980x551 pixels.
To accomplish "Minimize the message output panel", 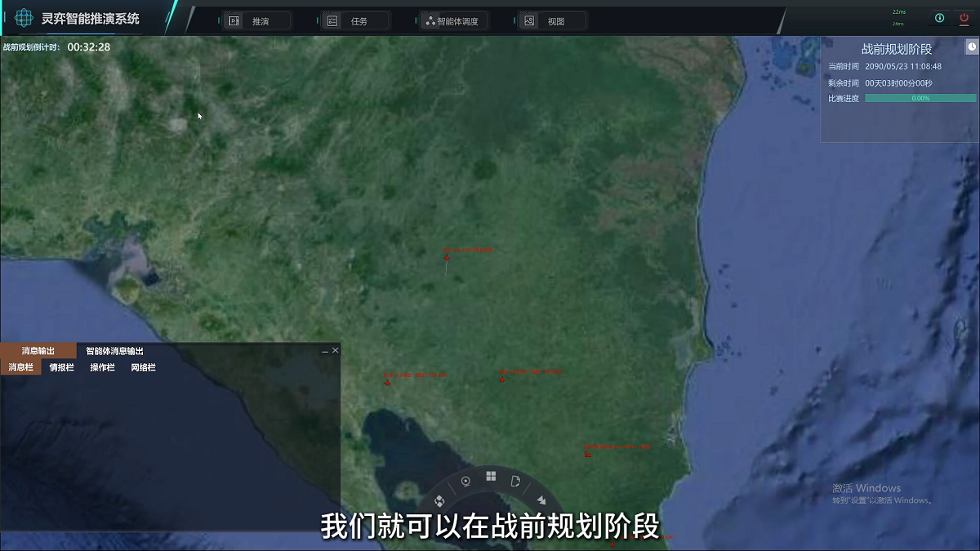I will [x=325, y=351].
